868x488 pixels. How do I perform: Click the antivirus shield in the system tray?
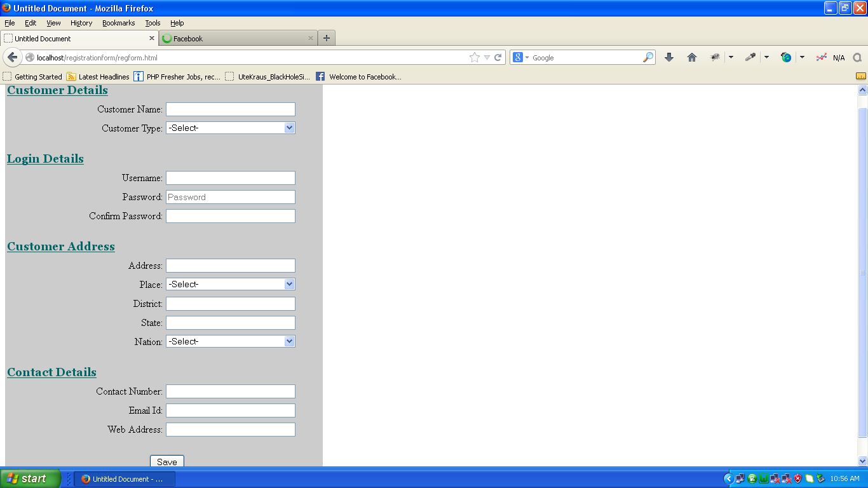tap(797, 480)
